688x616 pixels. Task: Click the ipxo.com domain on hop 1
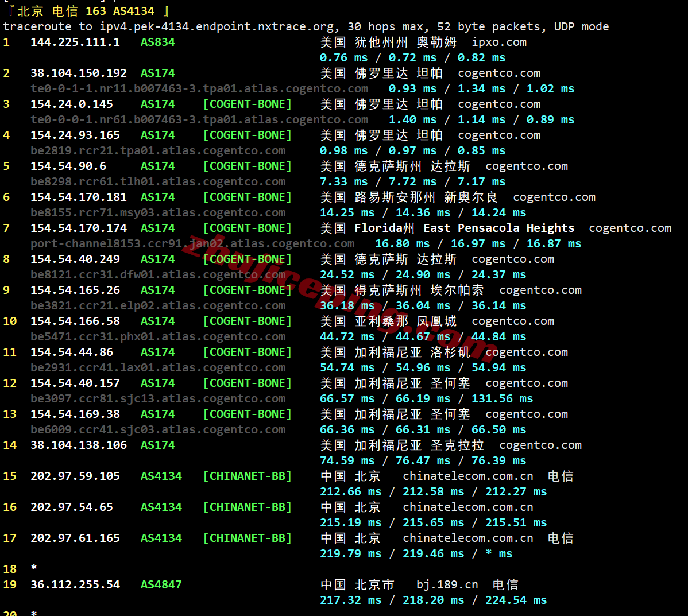click(498, 42)
